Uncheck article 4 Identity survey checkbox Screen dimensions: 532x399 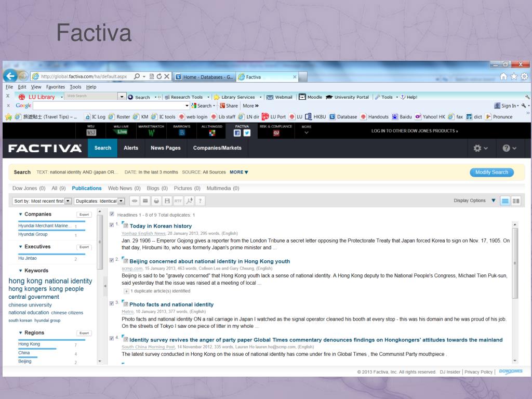(x=112, y=338)
